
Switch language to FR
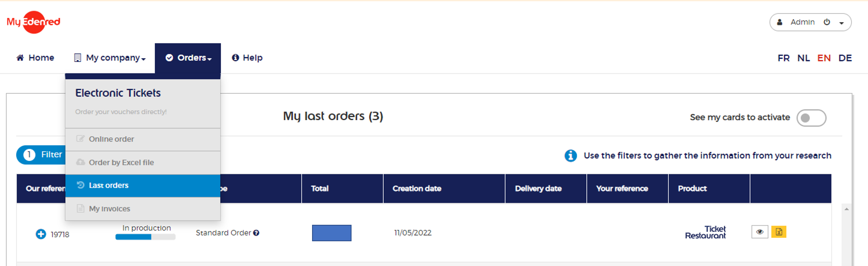(783, 58)
